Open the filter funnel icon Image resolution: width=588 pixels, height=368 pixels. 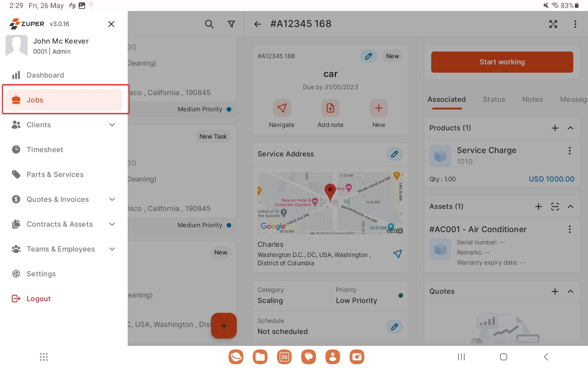coord(232,24)
